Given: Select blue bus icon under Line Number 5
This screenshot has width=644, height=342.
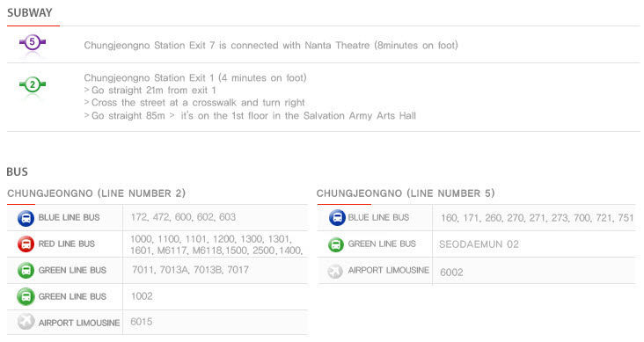Looking at the screenshot, I should 337,218.
